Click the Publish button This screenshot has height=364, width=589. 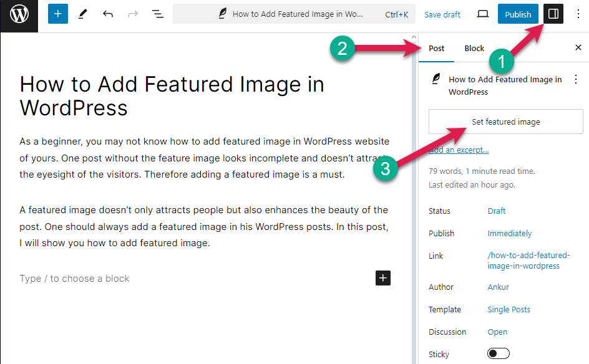tap(518, 14)
